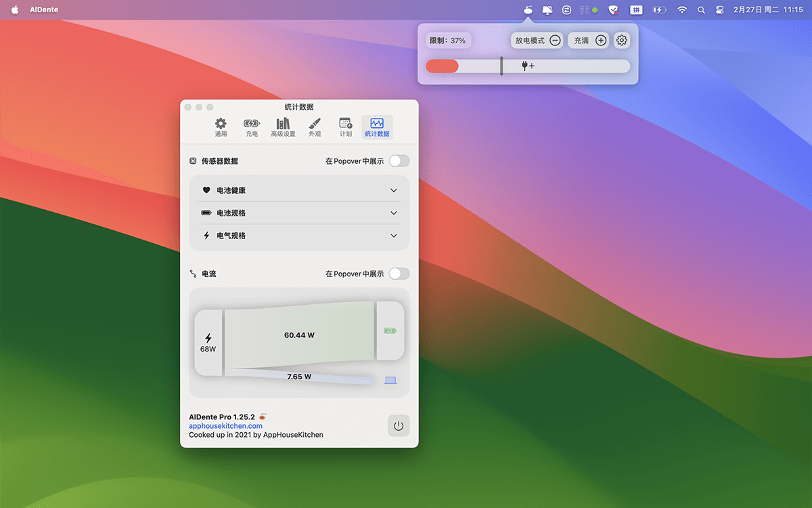Click the AlDente Pro 1.25.2 version text
The image size is (812, 508).
click(x=222, y=417)
